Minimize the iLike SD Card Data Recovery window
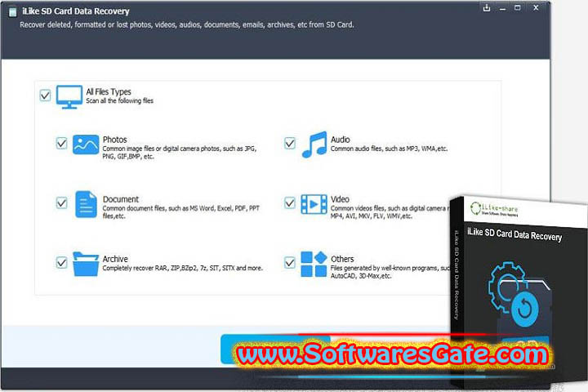Viewport: 588px width, 392px height. [502, 9]
